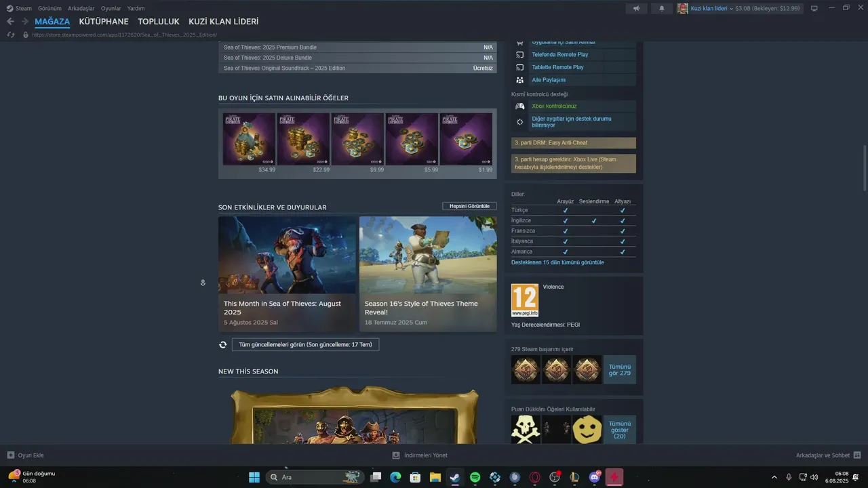Open File Explorer from the taskbar

435,477
